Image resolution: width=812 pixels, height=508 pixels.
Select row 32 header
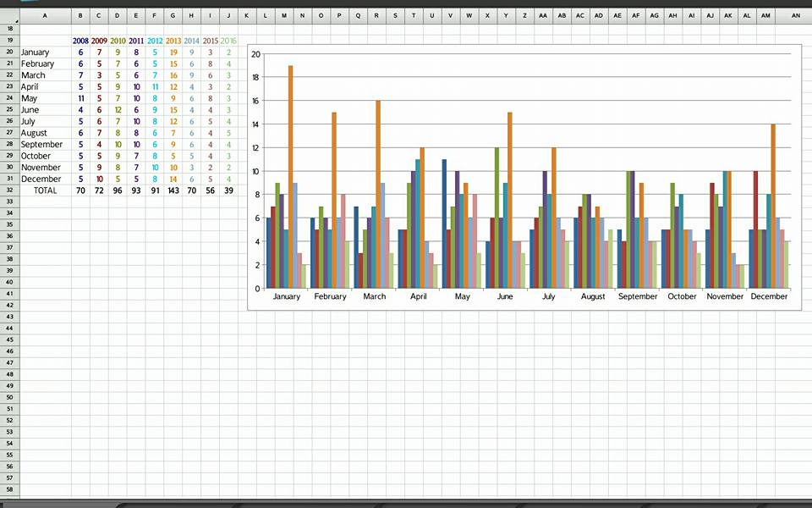[9, 190]
